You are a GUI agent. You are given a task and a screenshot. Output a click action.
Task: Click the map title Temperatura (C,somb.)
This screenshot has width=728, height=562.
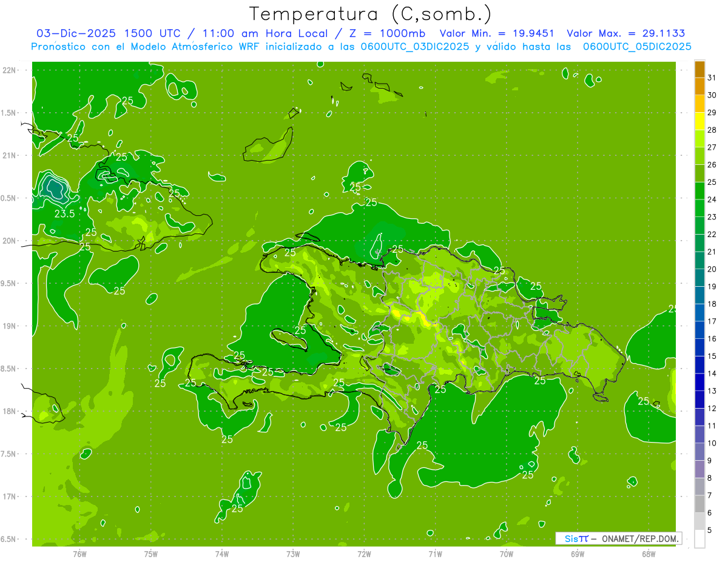[x=370, y=14]
